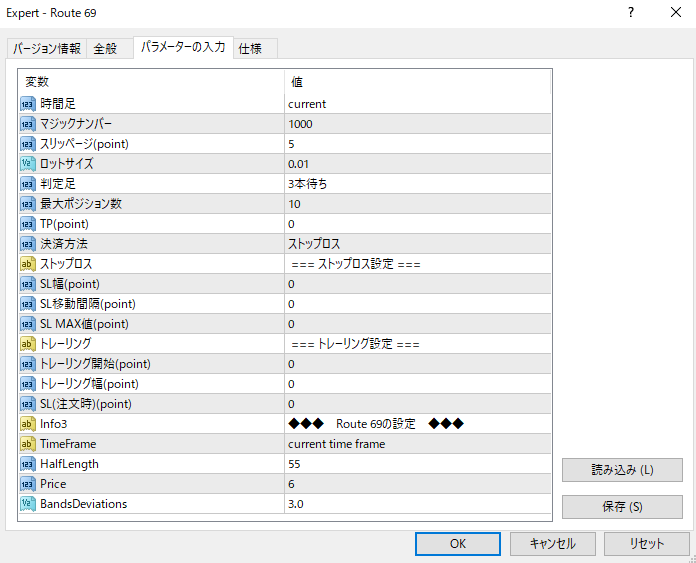Click the help question mark button
Image resolution: width=696 pixels, height=563 pixels.
(x=631, y=12)
